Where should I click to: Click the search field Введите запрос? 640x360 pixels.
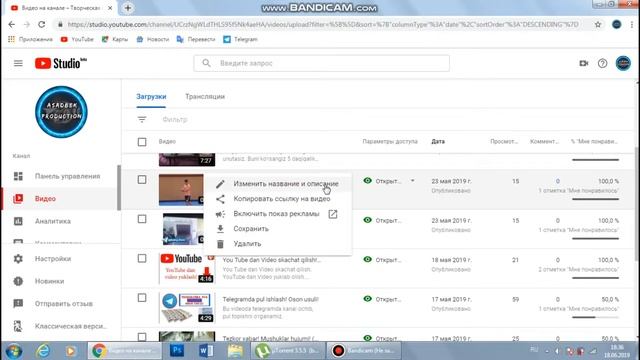click(322, 63)
